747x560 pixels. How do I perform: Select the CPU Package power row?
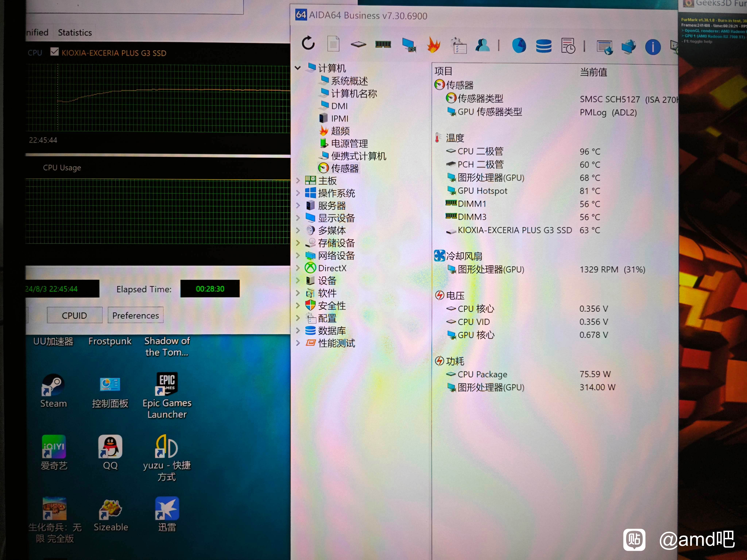[x=528, y=374]
